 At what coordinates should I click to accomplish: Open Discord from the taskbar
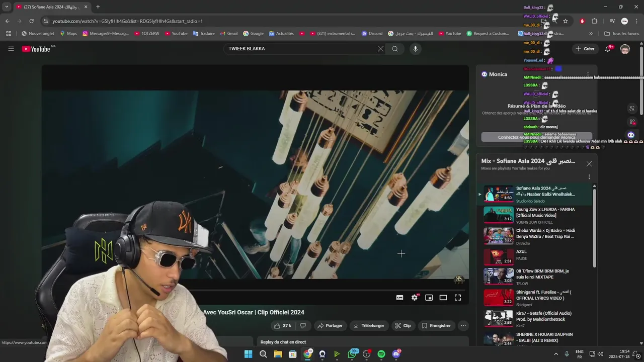[x=396, y=354]
